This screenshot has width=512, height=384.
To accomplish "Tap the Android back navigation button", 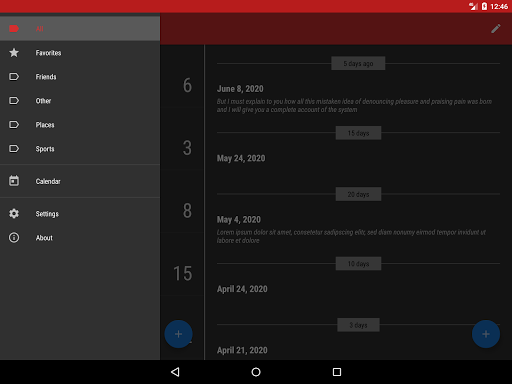I will [x=175, y=372].
